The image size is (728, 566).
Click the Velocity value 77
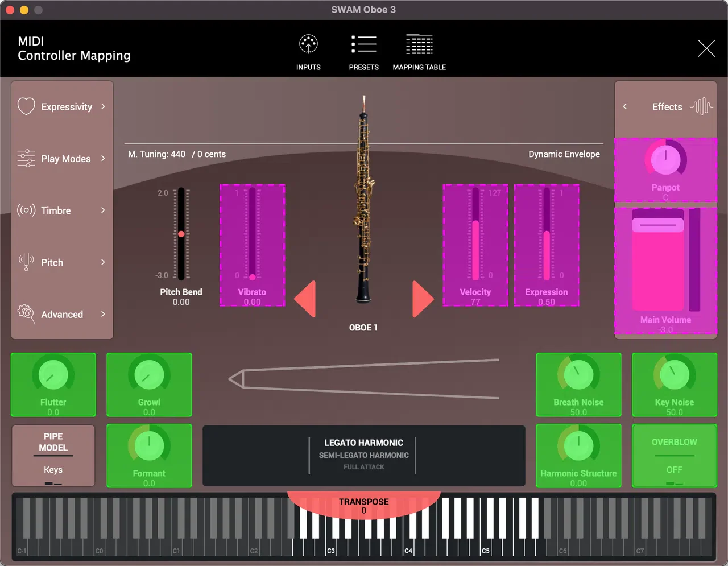(475, 302)
